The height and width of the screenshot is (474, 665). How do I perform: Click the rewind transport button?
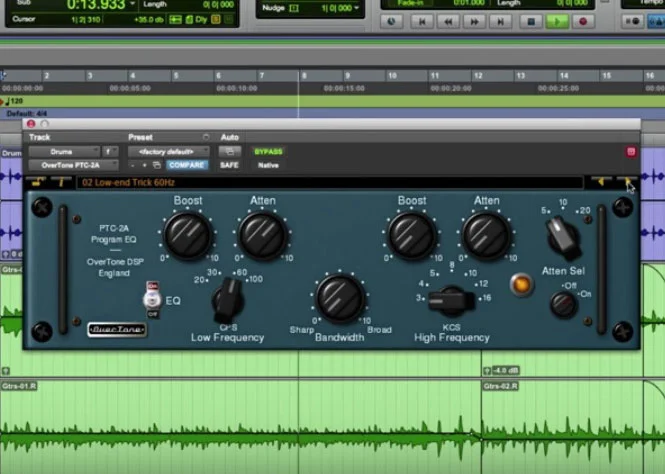click(x=448, y=21)
